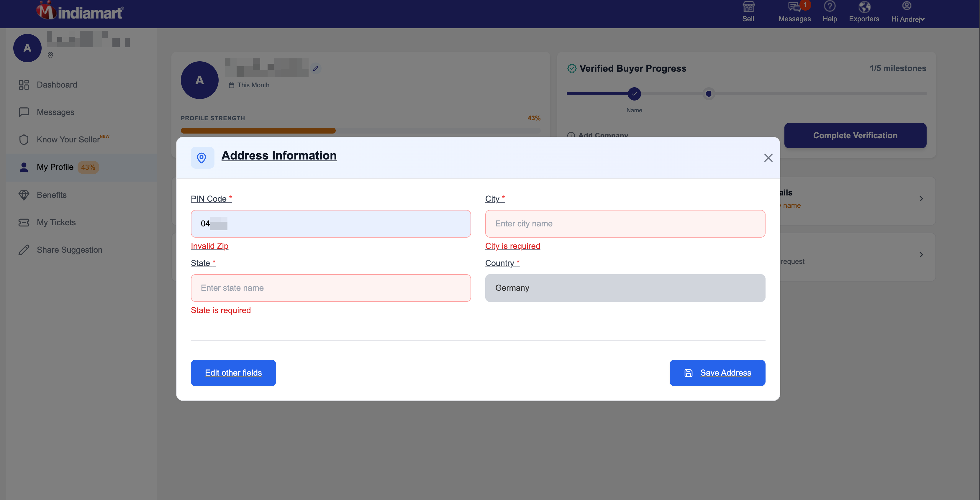Expand the Hi Andrej account dropdown
The width and height of the screenshot is (980, 500).
coord(907,19)
